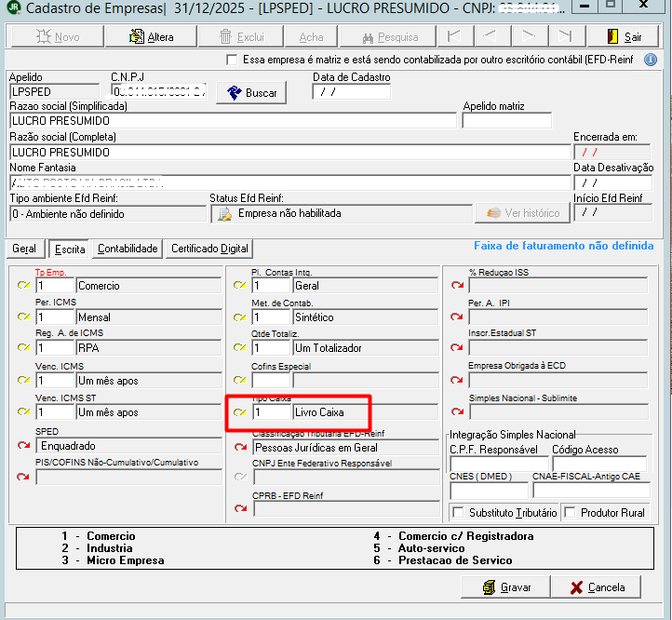Click the Tipo Caixa code field
This screenshot has height=620, width=672.
[271, 412]
